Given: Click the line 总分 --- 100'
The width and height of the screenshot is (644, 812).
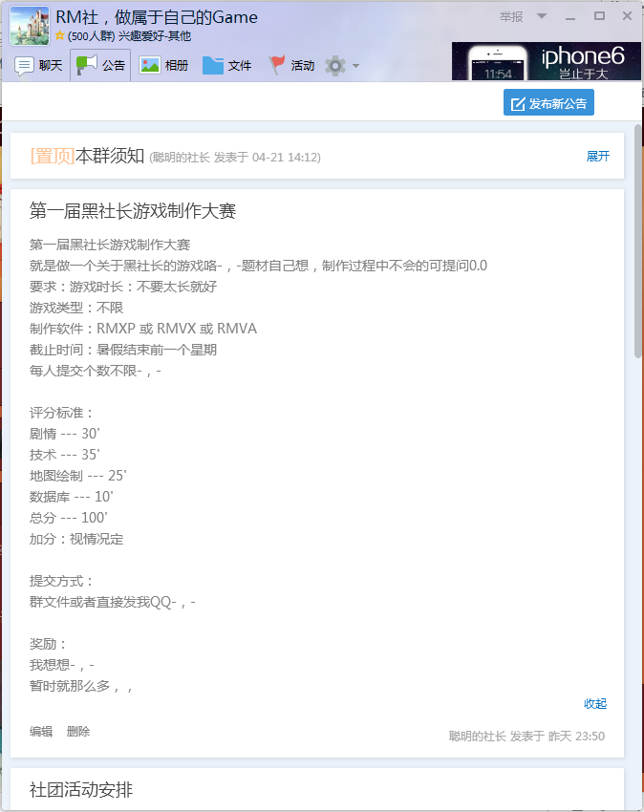Looking at the screenshot, I should click(x=69, y=518).
